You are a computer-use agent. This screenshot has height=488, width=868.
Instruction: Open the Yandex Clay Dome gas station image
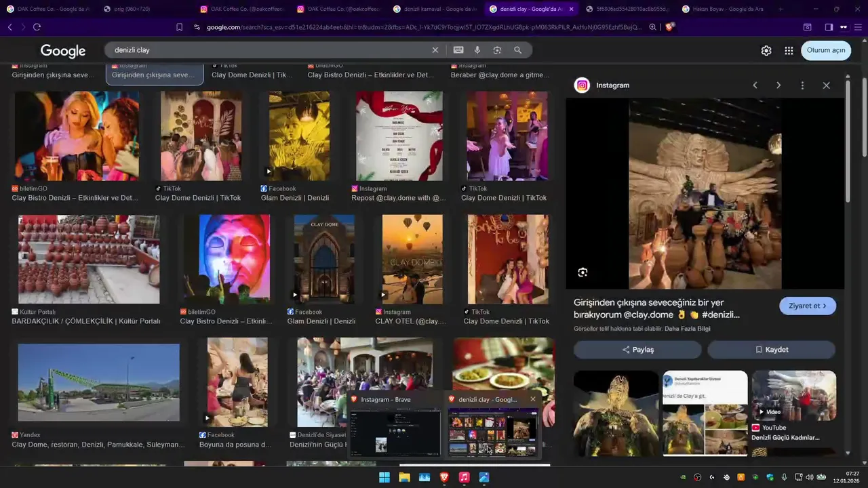pyautogui.click(x=99, y=382)
